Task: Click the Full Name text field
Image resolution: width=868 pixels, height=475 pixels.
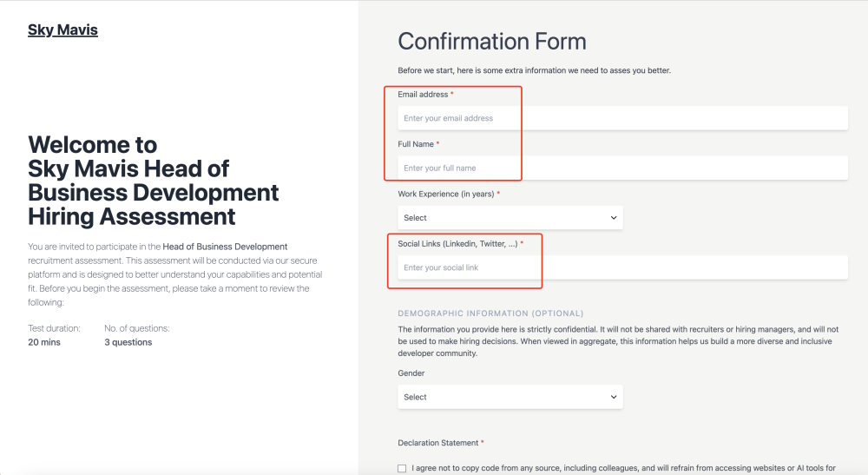Action: (x=622, y=168)
